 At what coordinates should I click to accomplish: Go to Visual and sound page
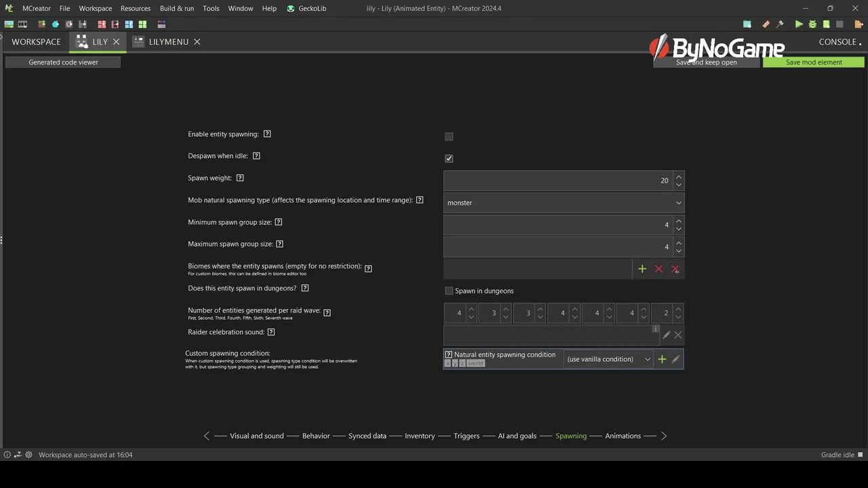pos(256,436)
